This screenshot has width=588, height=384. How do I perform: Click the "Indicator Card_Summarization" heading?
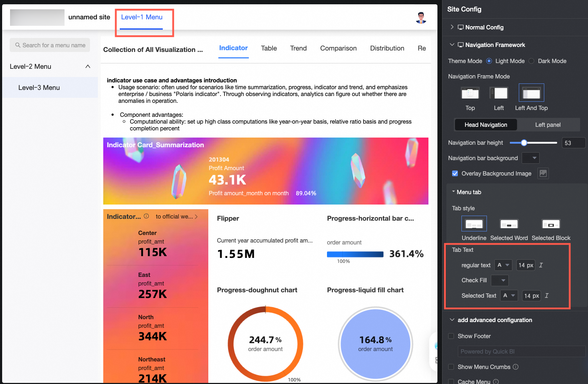155,145
